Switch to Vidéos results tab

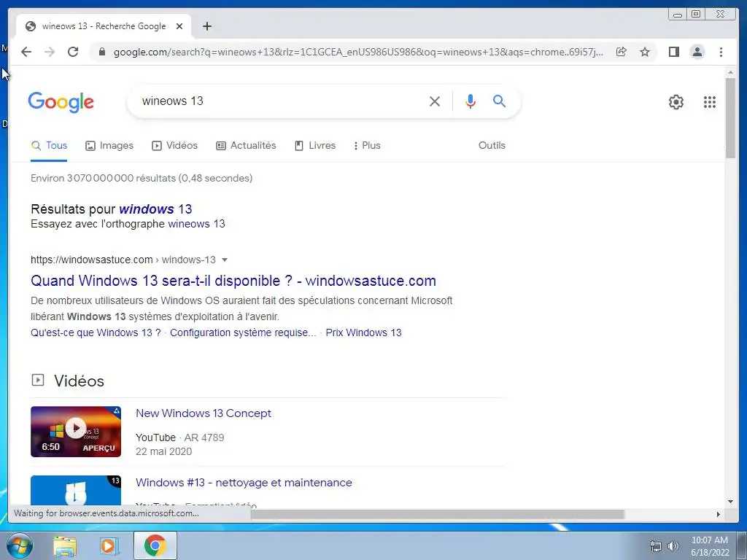pos(175,146)
